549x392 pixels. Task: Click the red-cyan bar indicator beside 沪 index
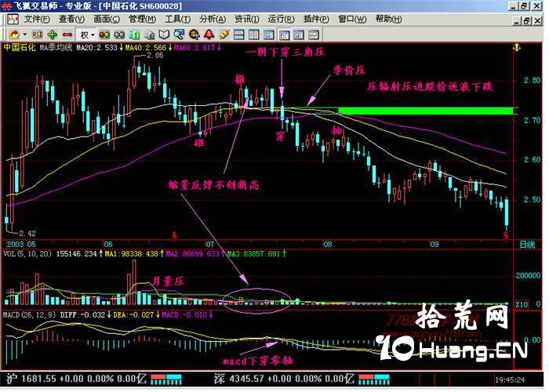coord(166,379)
